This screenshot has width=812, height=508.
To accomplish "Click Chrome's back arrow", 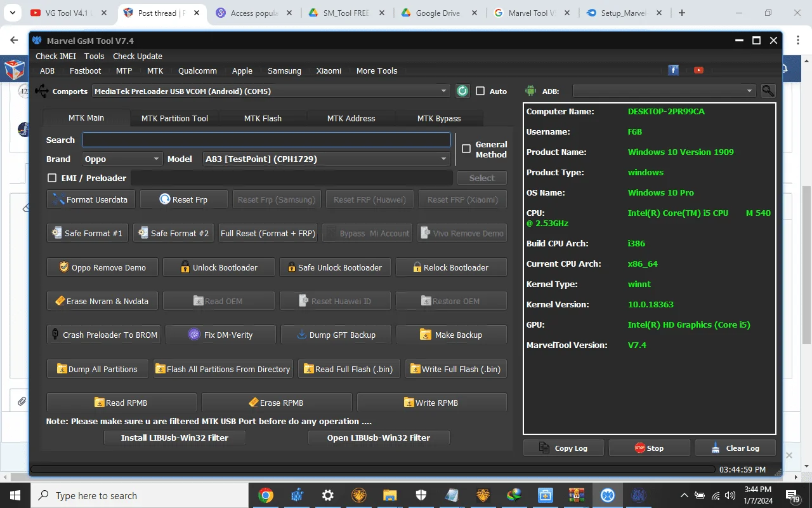I will point(14,40).
